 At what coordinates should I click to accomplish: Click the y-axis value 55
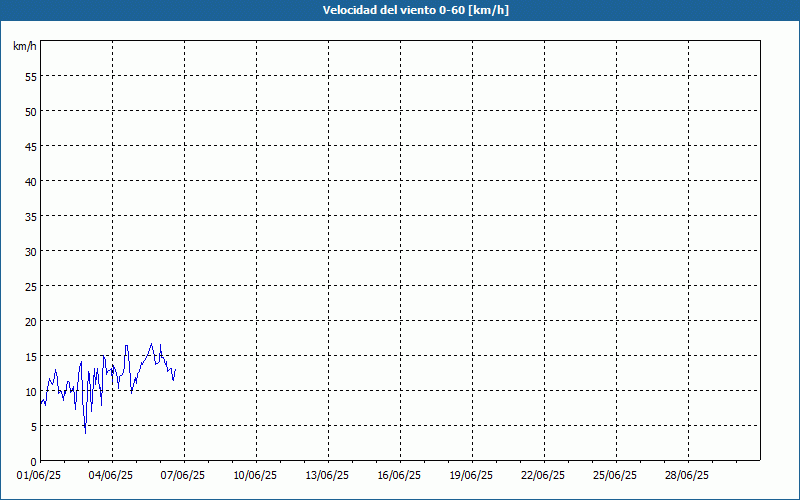pyautogui.click(x=31, y=77)
